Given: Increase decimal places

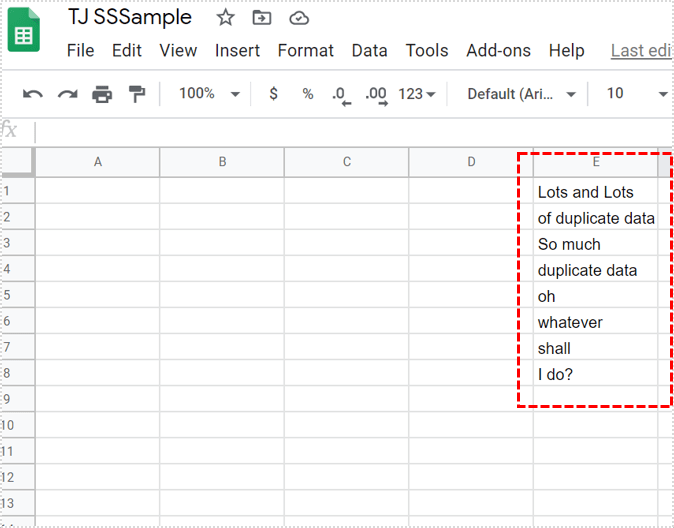Looking at the screenshot, I should coord(376,94).
